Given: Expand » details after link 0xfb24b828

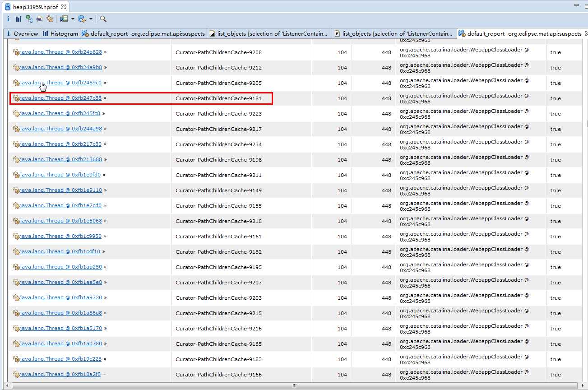Looking at the screenshot, I should click(106, 52).
